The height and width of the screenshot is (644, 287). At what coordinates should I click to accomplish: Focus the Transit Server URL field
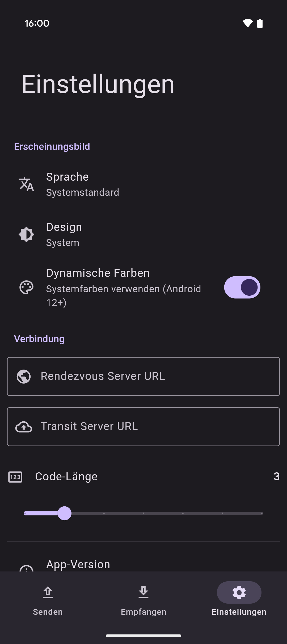coord(154,427)
